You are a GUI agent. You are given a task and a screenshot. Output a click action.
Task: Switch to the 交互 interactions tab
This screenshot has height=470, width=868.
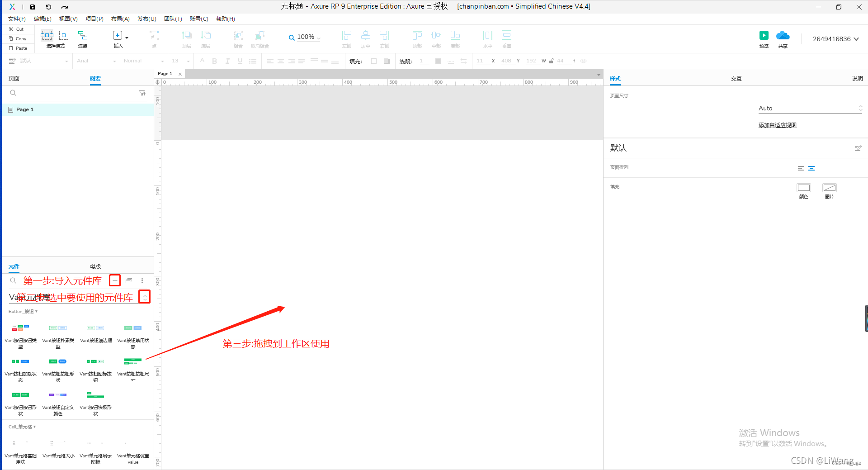click(736, 78)
